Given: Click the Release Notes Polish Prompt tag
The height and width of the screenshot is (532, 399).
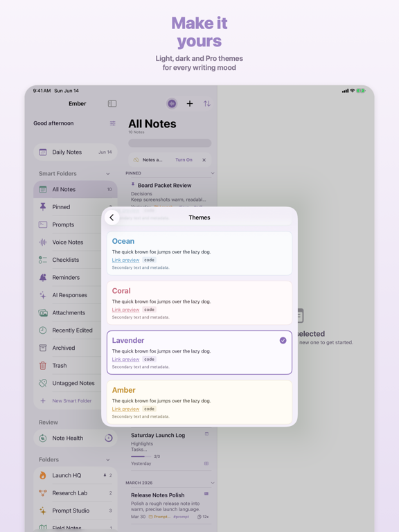Looking at the screenshot, I should click(159, 517).
